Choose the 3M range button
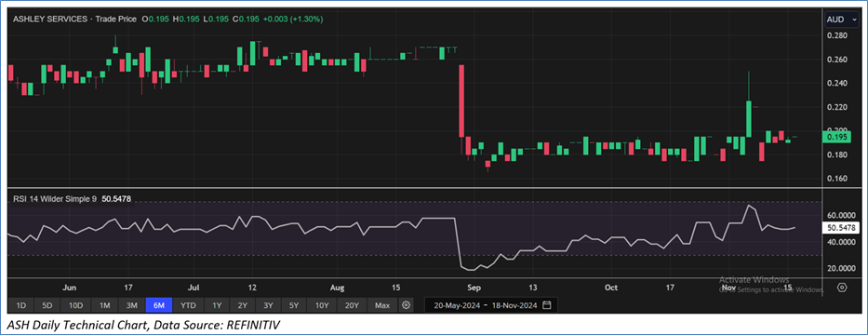This screenshot has height=335, width=868. tap(132, 305)
